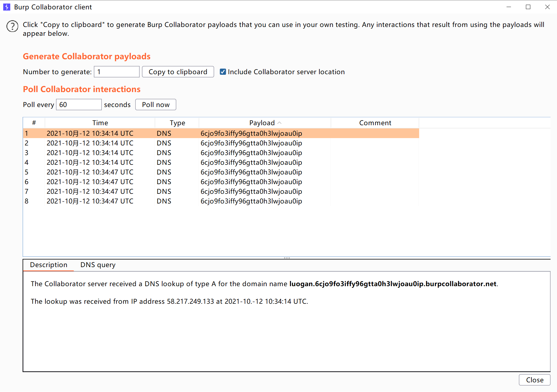Select interaction row number 1
The height and width of the screenshot is (392, 557).
pos(221,133)
